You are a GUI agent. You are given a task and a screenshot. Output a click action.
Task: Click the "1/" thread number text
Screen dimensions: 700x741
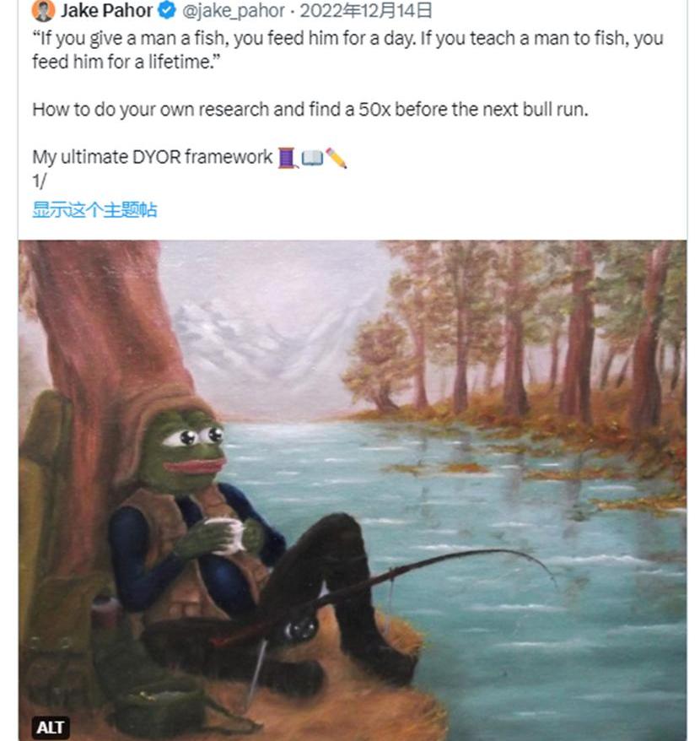40,181
